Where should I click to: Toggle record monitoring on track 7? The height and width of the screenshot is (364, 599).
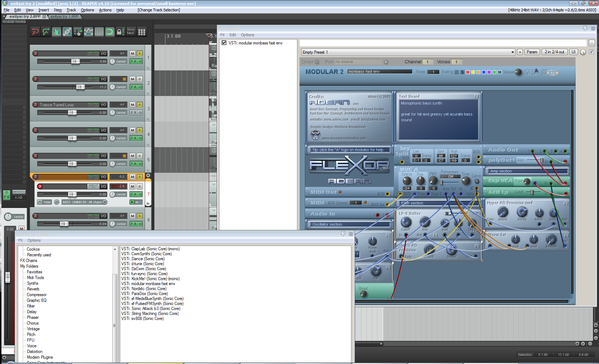[132, 202]
